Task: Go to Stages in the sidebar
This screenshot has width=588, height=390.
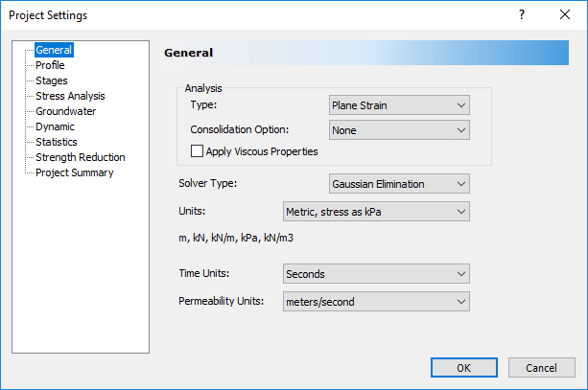Action: (51, 80)
